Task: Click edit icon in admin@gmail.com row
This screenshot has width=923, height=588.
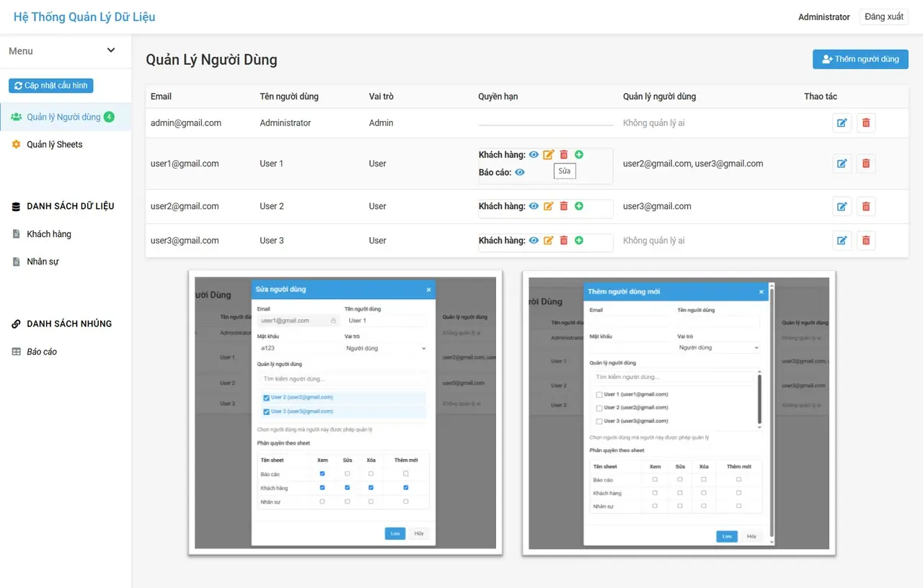Action: click(842, 123)
